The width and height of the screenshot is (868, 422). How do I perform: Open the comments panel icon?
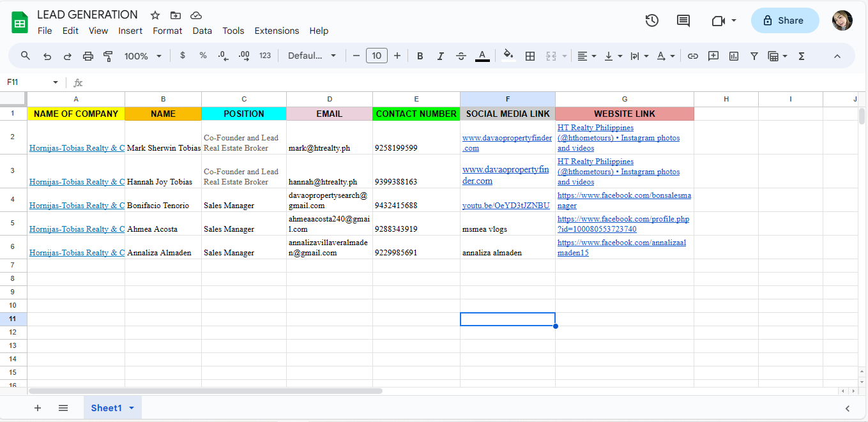tap(683, 20)
